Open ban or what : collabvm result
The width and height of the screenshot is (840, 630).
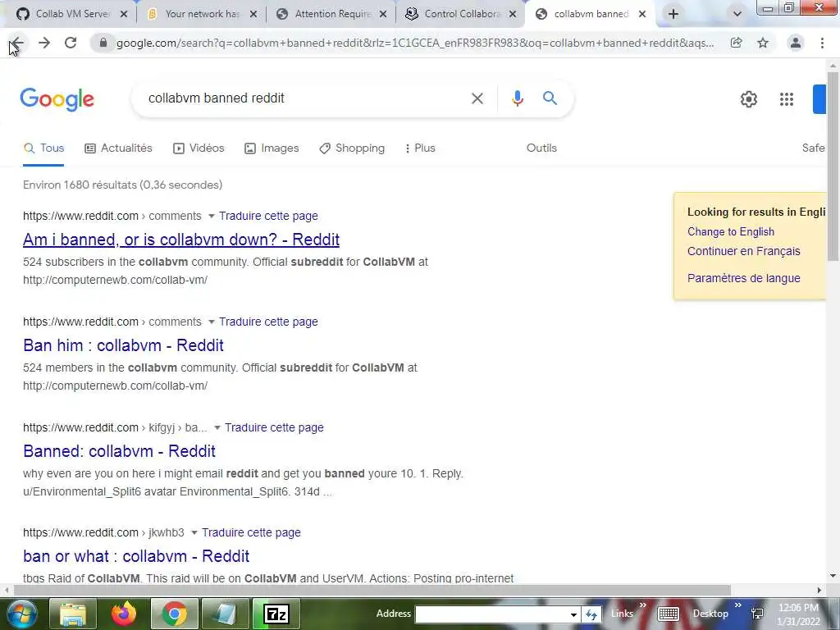pos(136,556)
